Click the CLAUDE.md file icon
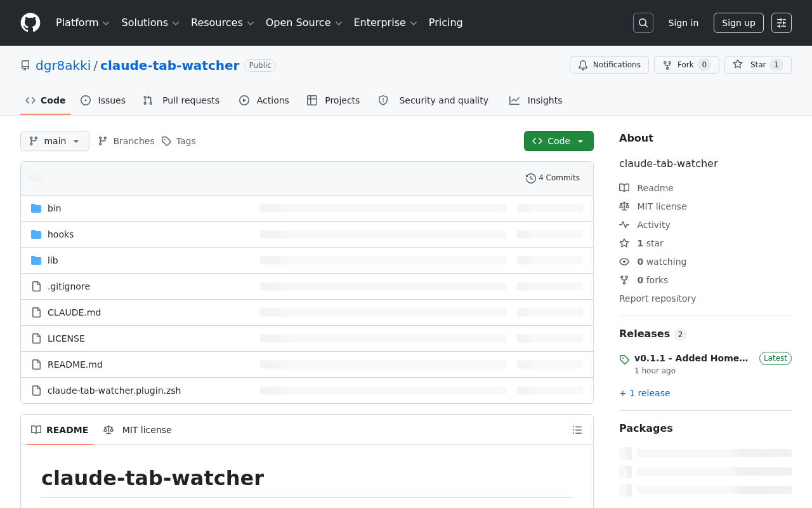The width and height of the screenshot is (812, 508). (36, 312)
